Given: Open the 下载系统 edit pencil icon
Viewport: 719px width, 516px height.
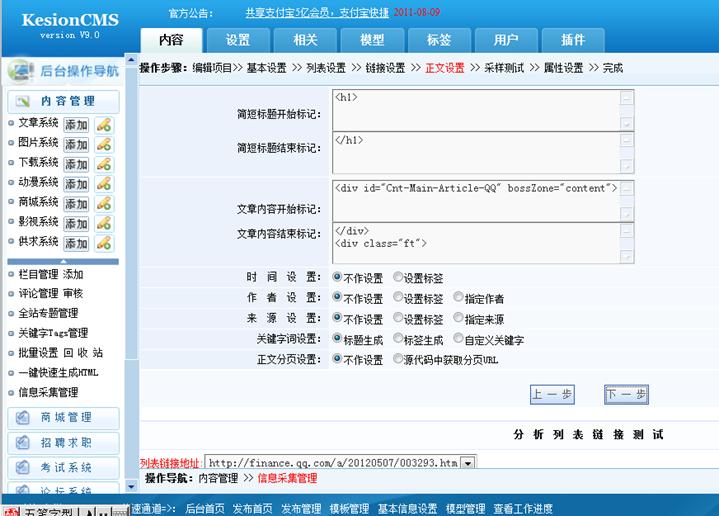Looking at the screenshot, I should coord(104,164).
